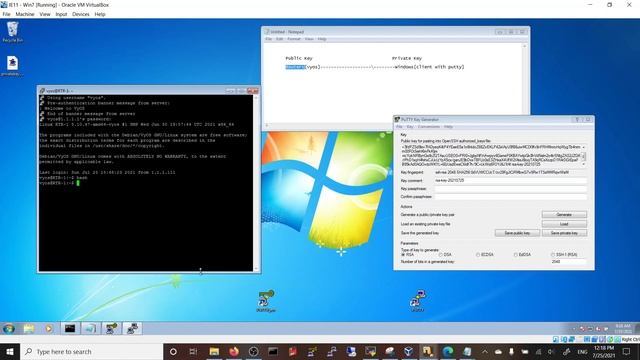
Task: Click the Cortana circle on the host taskbar
Action: tap(173, 351)
